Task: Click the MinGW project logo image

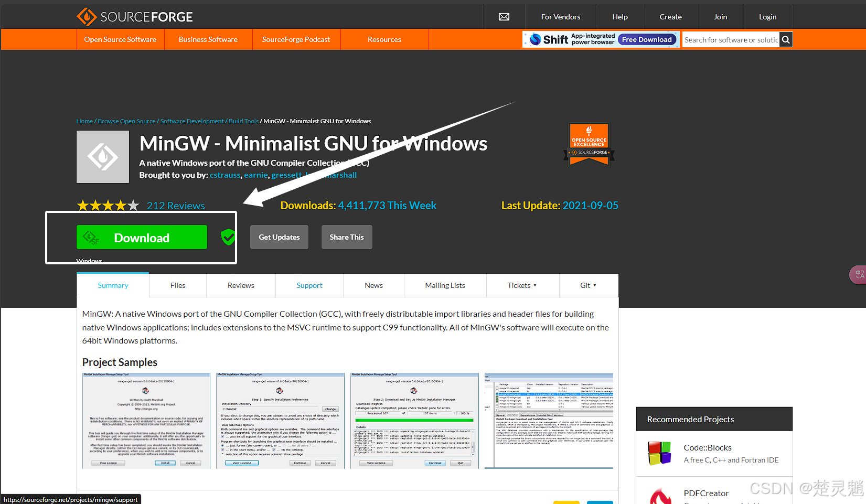Action: pos(103,157)
